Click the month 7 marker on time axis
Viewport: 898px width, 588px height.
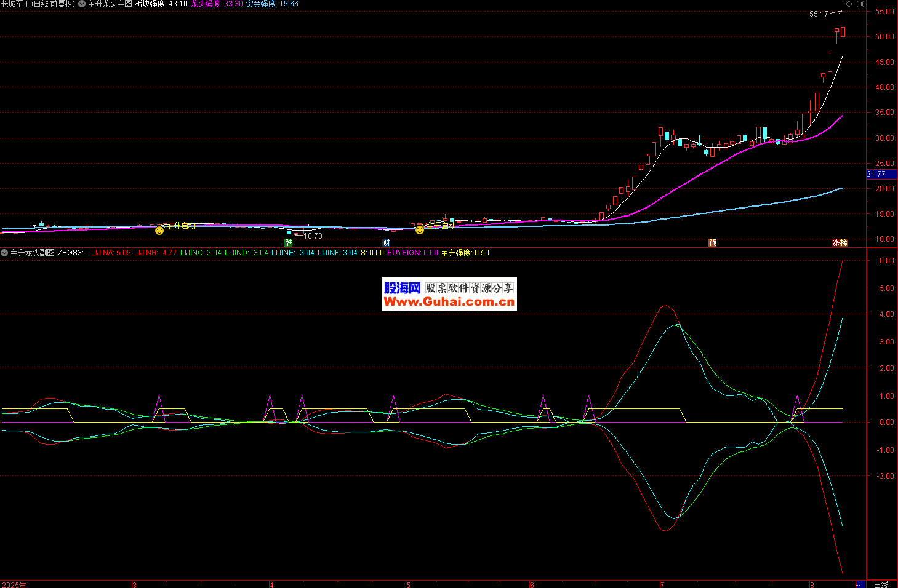click(x=662, y=584)
